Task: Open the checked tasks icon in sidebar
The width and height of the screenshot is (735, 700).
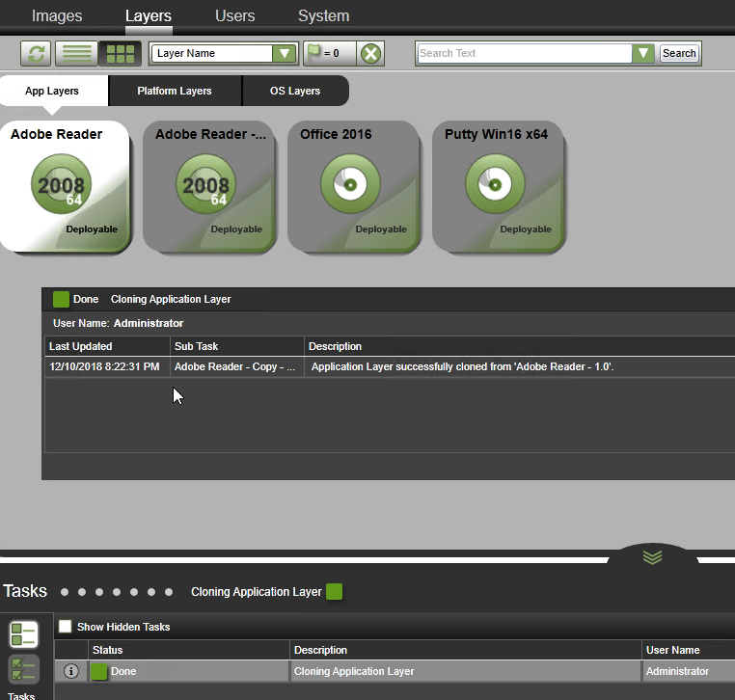Action: [x=23, y=669]
